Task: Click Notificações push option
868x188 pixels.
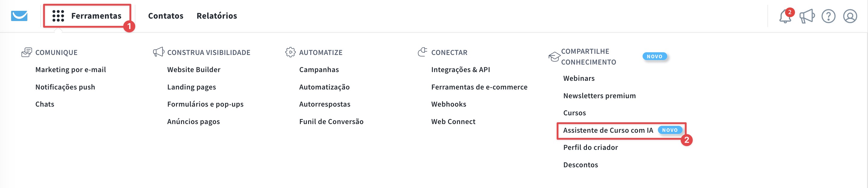Action: coord(65,87)
